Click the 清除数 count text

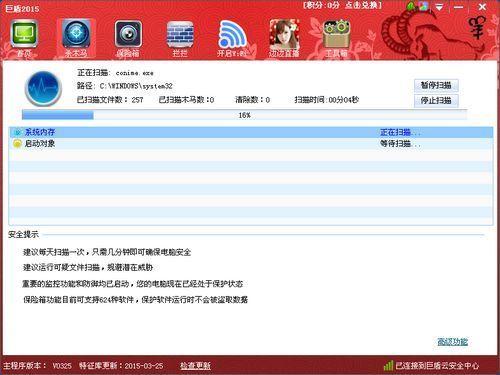253,100
